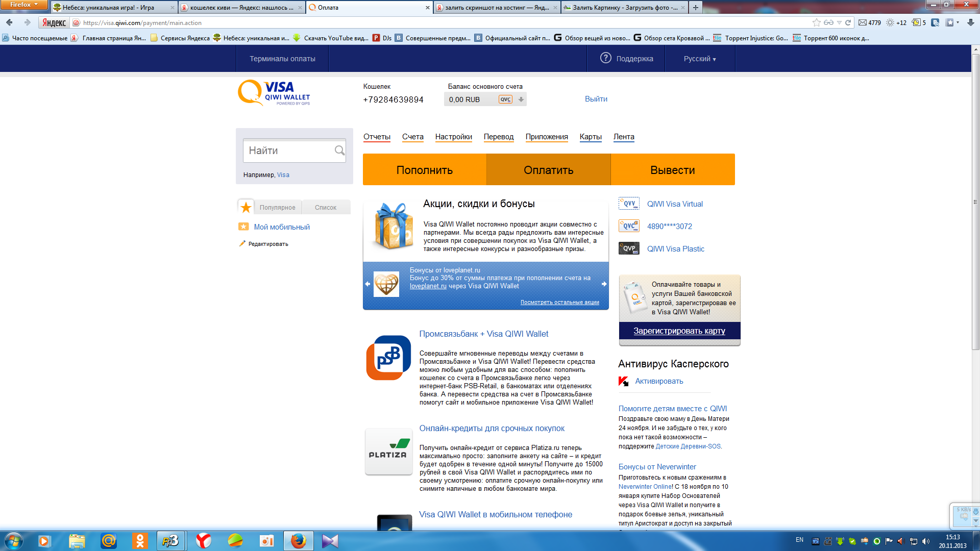Open the Firefox menu button
This screenshot has width=980, height=551.
24,5
